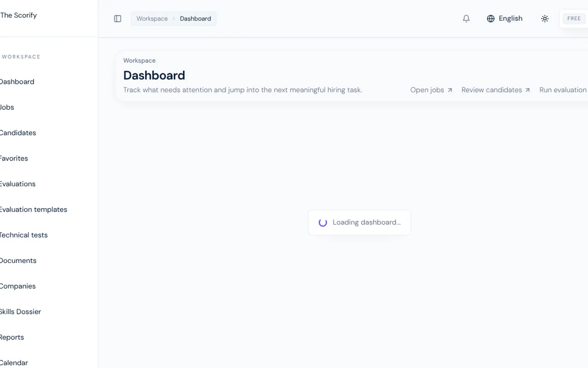Open Evaluation templates in sidebar
The height and width of the screenshot is (368, 588).
pos(34,209)
